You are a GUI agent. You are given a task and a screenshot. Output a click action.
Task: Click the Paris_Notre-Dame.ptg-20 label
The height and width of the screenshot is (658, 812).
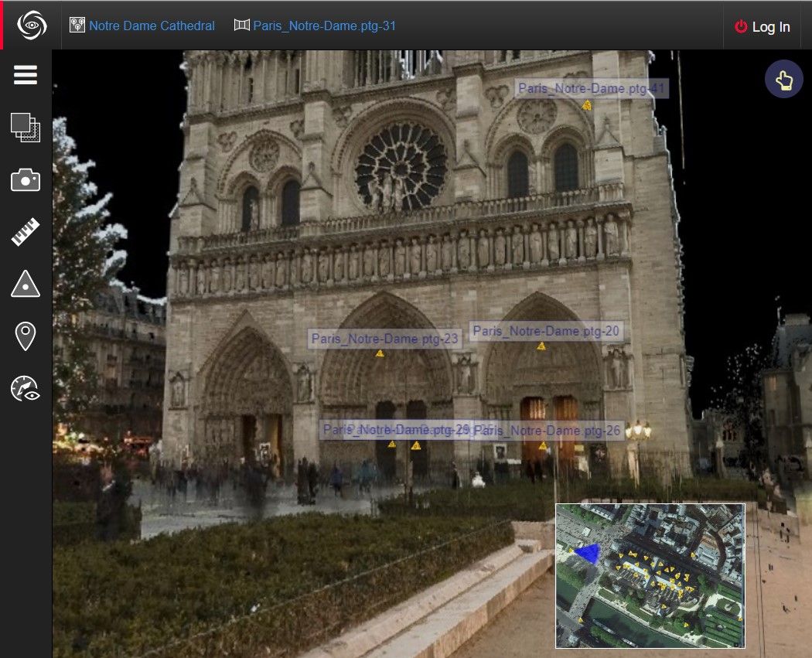pyautogui.click(x=546, y=331)
